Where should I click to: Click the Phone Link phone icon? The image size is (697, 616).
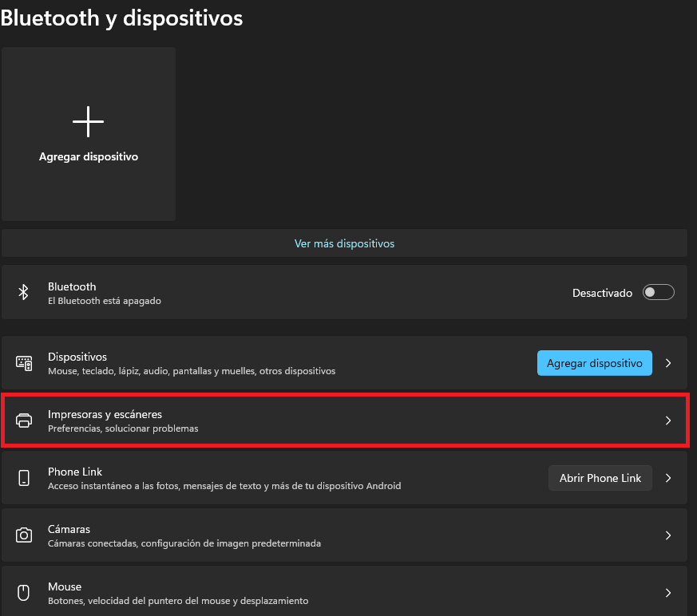(24, 478)
